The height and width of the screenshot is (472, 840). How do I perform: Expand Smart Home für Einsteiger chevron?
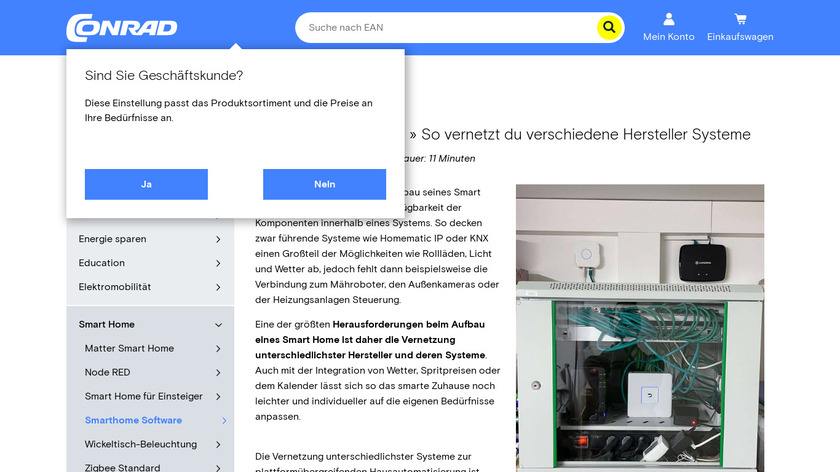[x=218, y=396]
